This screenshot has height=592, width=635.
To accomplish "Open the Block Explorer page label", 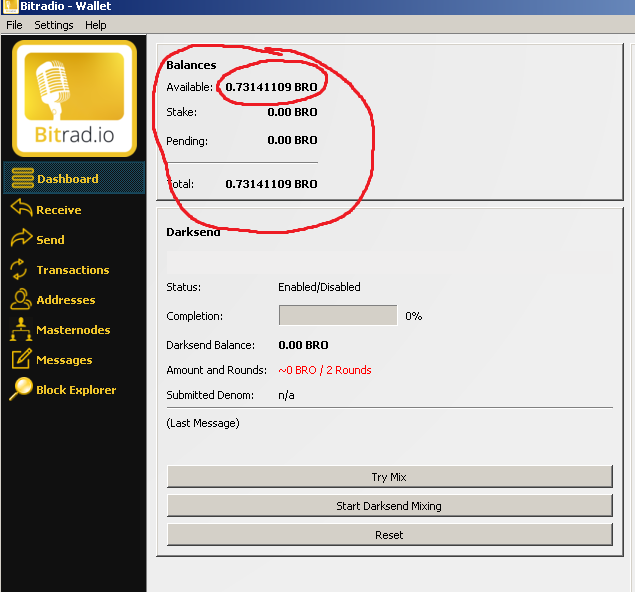I will [76, 390].
